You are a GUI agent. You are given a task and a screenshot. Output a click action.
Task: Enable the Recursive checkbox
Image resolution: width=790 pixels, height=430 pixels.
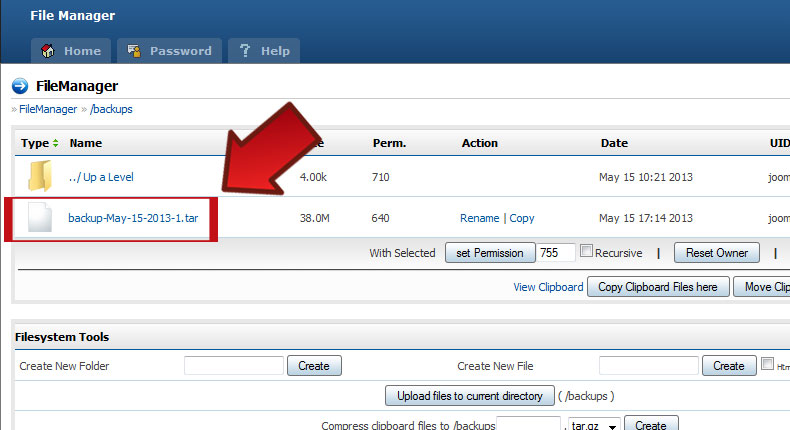587,252
